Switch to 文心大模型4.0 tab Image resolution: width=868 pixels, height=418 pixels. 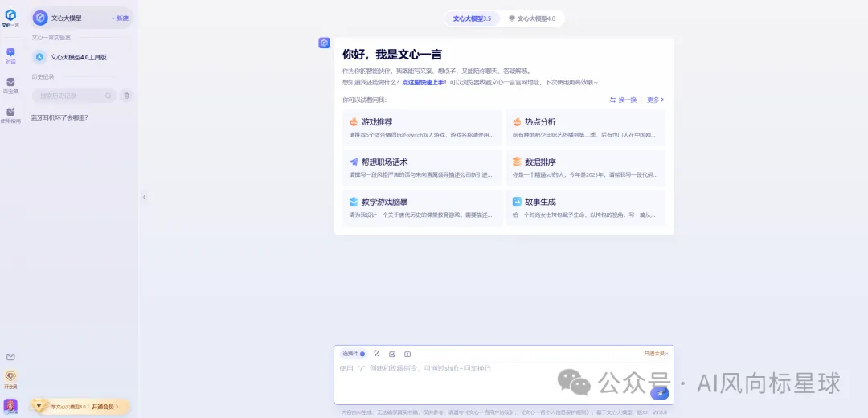pos(532,18)
